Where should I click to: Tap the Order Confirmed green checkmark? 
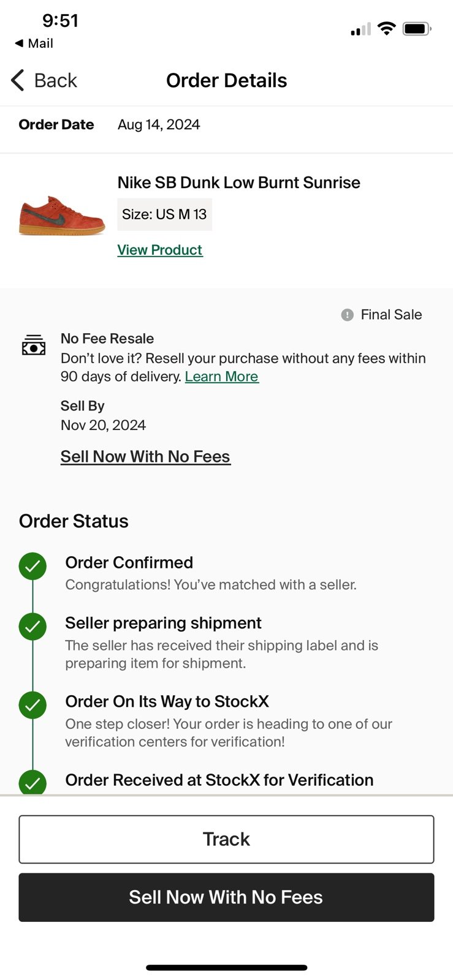[32, 567]
